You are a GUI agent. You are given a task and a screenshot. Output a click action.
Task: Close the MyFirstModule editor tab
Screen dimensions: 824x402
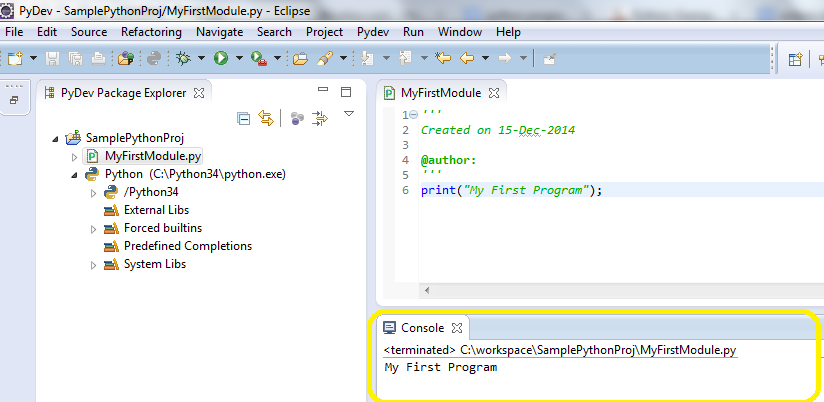(x=494, y=93)
